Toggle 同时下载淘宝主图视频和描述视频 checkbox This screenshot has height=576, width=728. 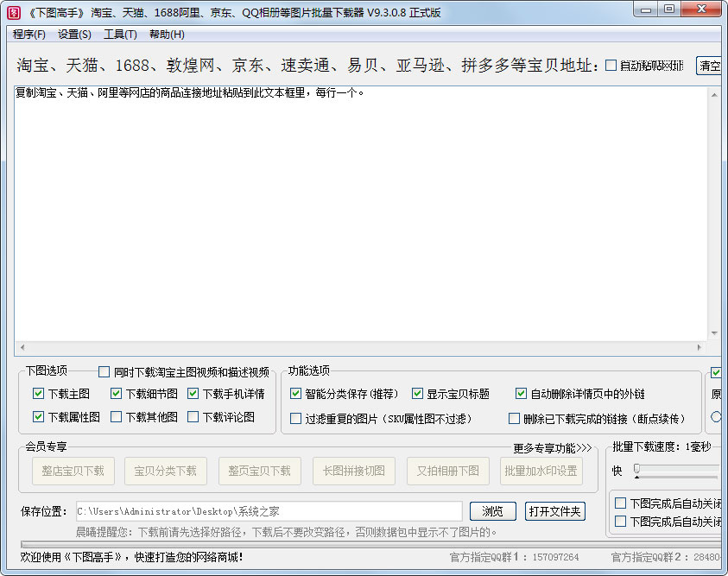(104, 372)
